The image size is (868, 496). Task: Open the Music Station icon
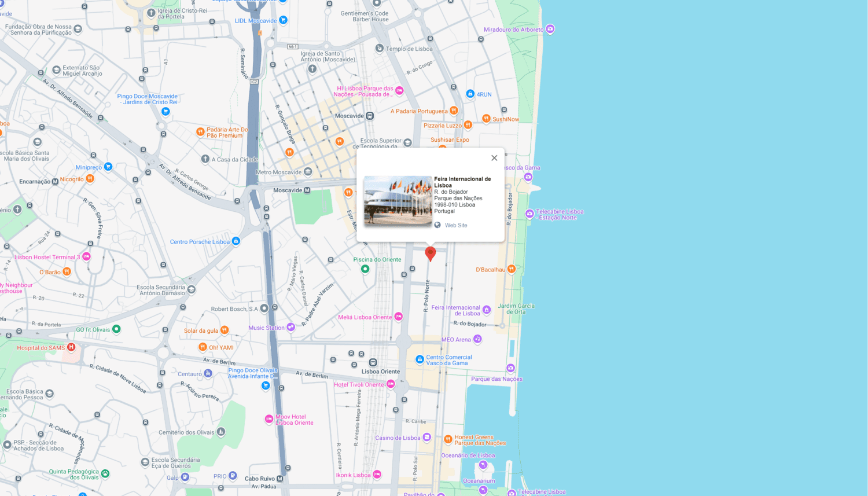coord(291,327)
